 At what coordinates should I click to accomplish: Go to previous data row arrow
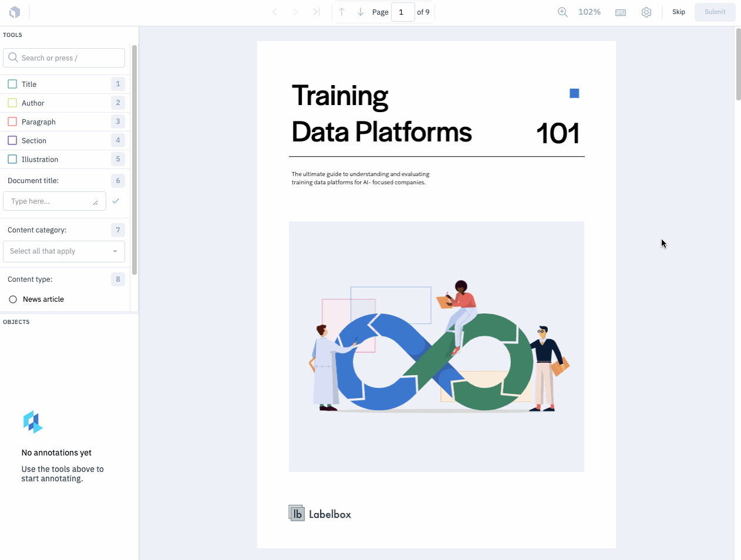(x=274, y=12)
